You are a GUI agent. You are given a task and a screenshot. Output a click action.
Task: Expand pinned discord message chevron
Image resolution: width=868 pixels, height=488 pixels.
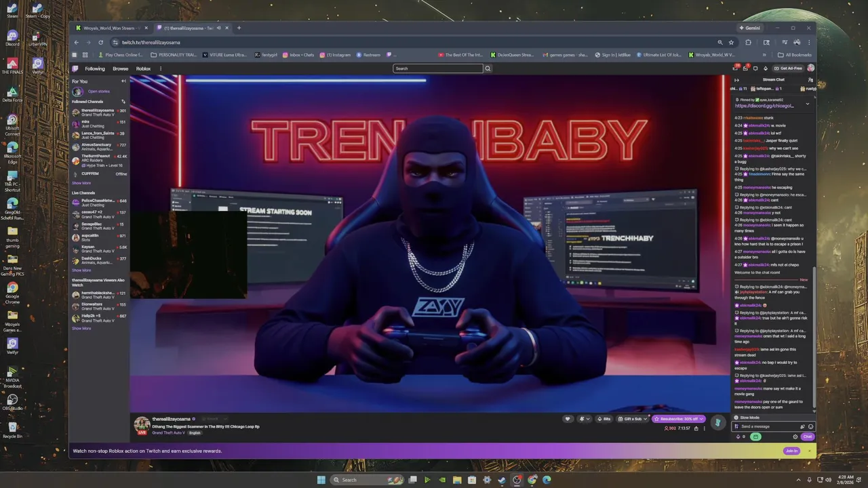click(807, 104)
